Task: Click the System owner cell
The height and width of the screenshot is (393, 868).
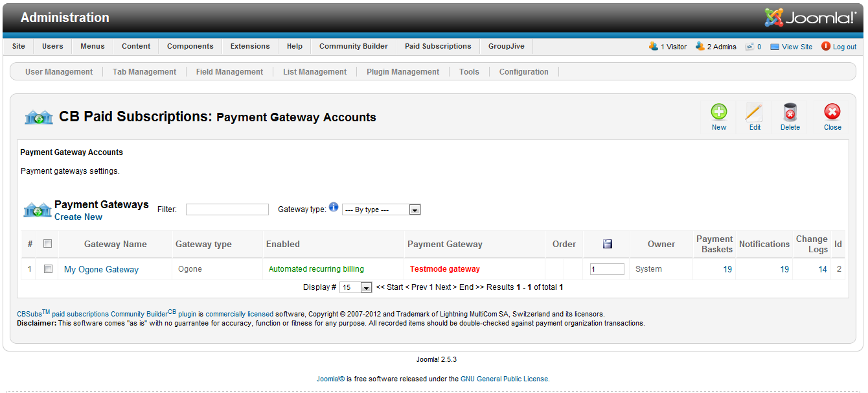Action: pyautogui.click(x=648, y=269)
